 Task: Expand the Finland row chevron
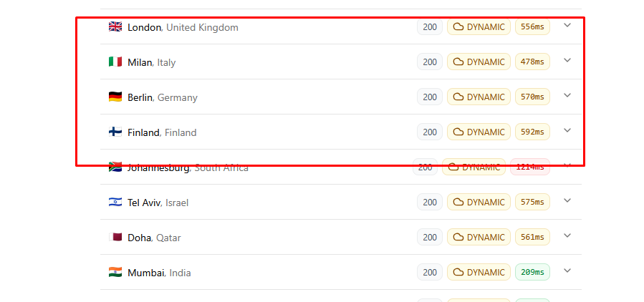click(x=567, y=131)
